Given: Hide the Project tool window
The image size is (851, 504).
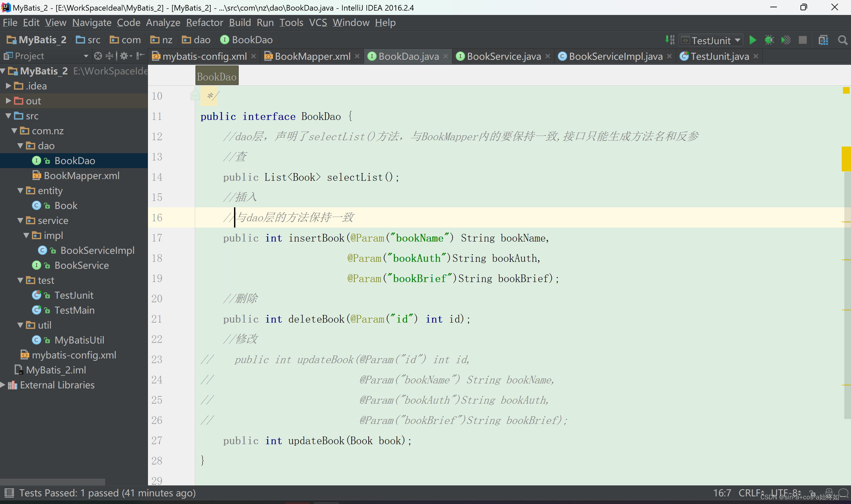Looking at the screenshot, I should tap(140, 56).
